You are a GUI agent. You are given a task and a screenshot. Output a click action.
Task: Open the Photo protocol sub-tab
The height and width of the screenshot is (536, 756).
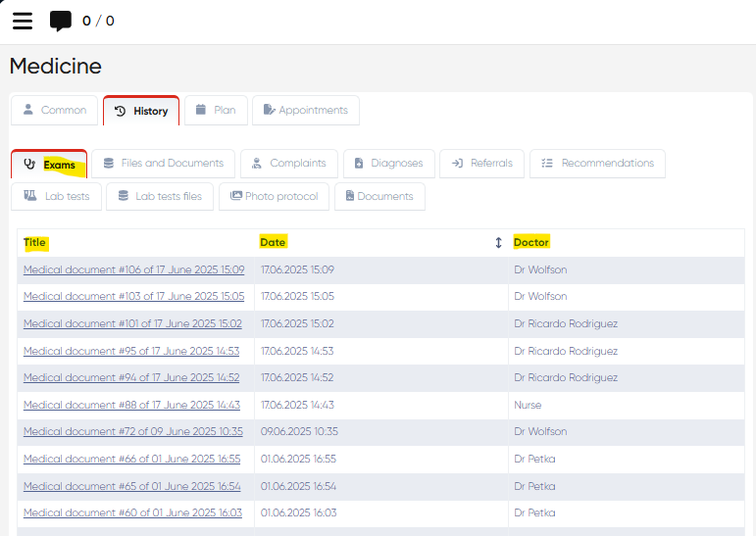[x=274, y=197]
